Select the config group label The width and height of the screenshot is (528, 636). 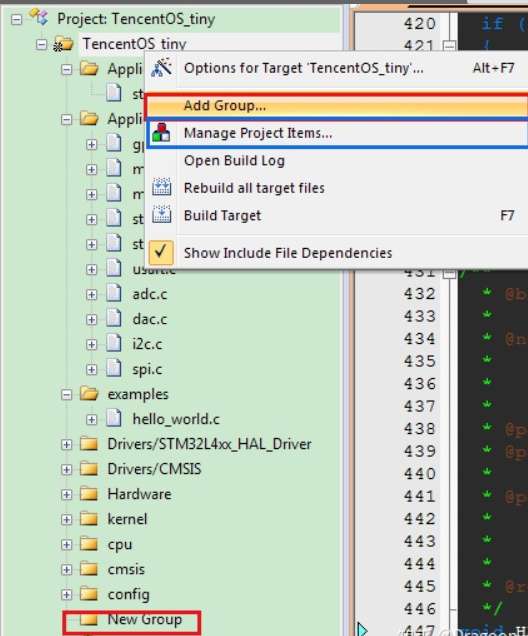coord(129,595)
